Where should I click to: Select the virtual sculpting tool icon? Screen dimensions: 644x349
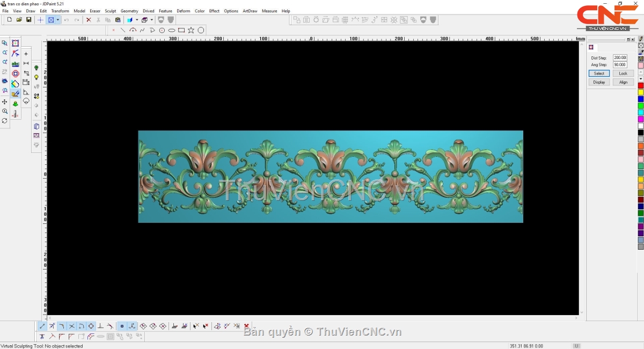(x=16, y=94)
